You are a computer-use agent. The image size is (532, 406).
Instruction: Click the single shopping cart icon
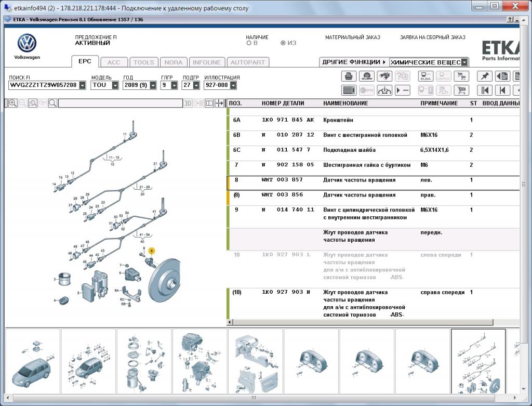(461, 90)
